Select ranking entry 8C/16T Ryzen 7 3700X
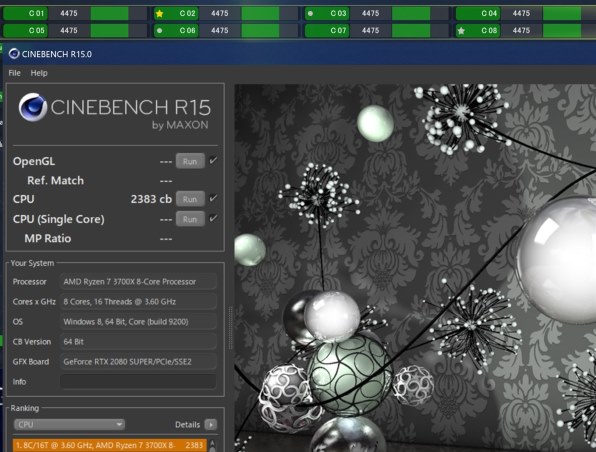The height and width of the screenshot is (452, 596). (x=110, y=445)
